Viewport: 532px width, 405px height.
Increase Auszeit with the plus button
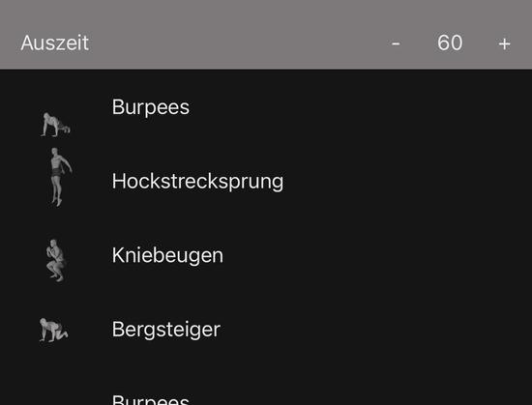[504, 43]
